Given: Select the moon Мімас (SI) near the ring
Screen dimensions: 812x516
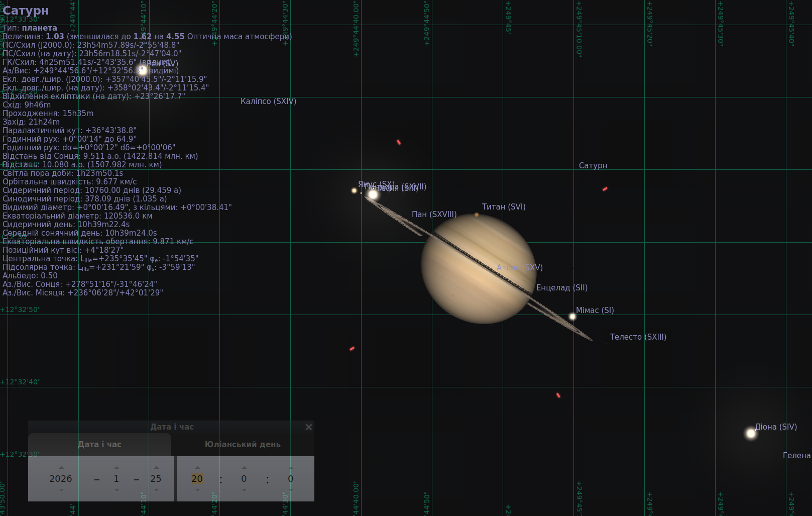Looking at the screenshot, I should (572, 317).
